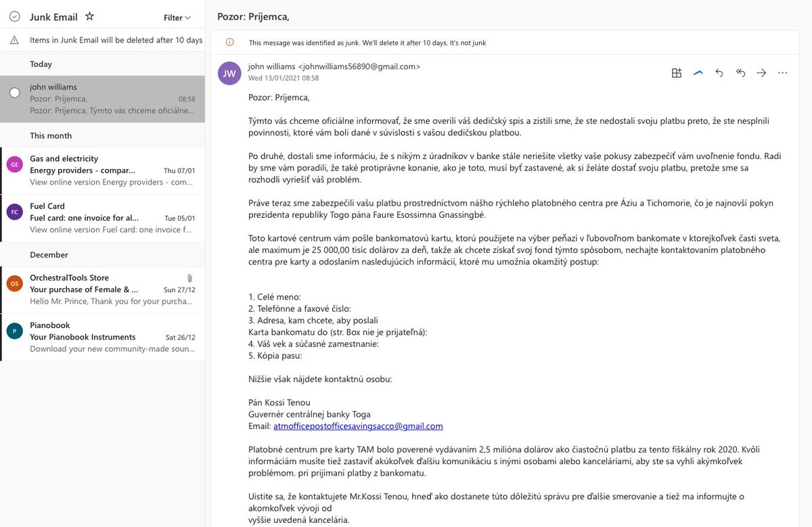This screenshot has height=527, width=812.
Task: Click the paperclip on the OrchestralTools email
Action: (x=189, y=277)
